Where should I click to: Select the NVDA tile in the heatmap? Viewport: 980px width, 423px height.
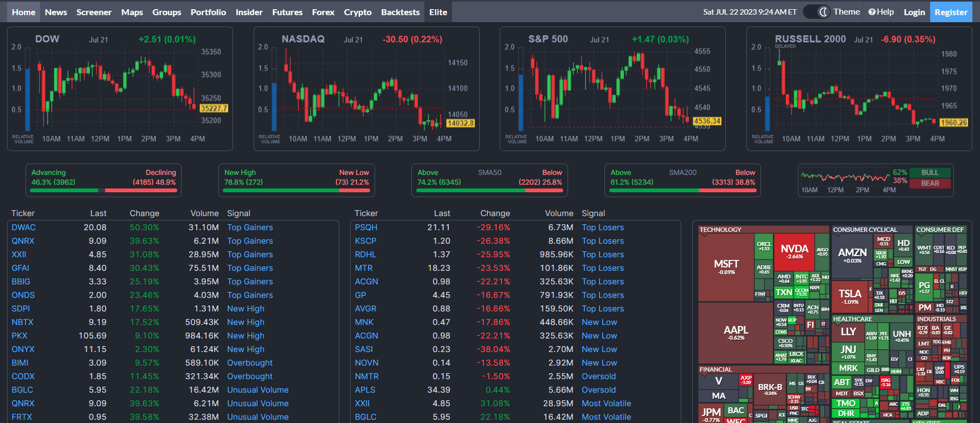pos(794,251)
